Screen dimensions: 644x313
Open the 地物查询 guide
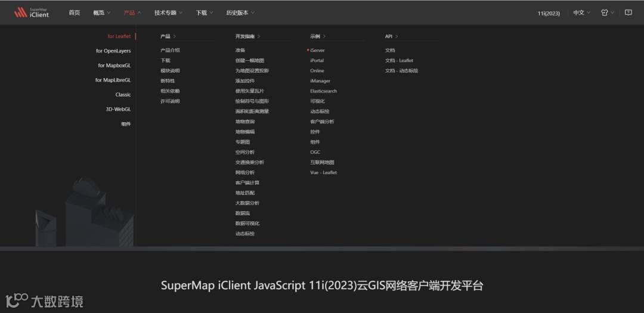point(245,122)
